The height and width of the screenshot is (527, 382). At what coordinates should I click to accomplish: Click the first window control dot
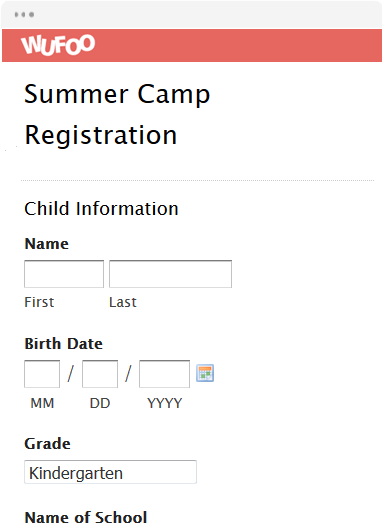(17, 14)
